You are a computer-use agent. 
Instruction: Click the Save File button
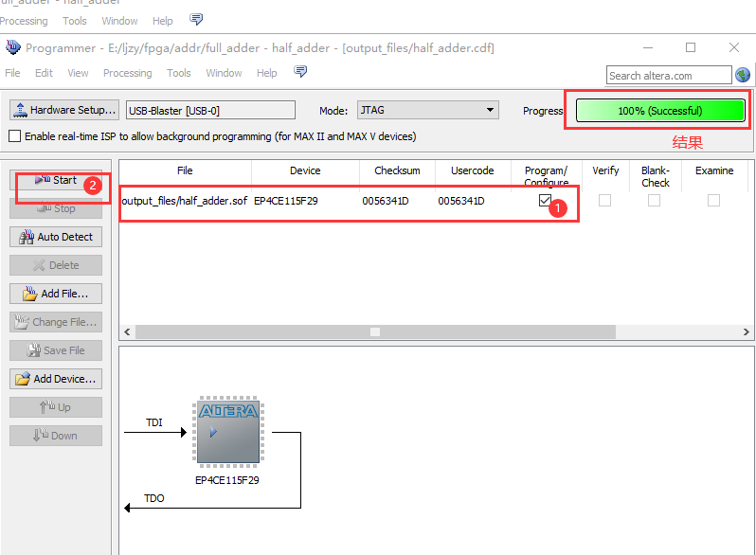click(x=56, y=350)
